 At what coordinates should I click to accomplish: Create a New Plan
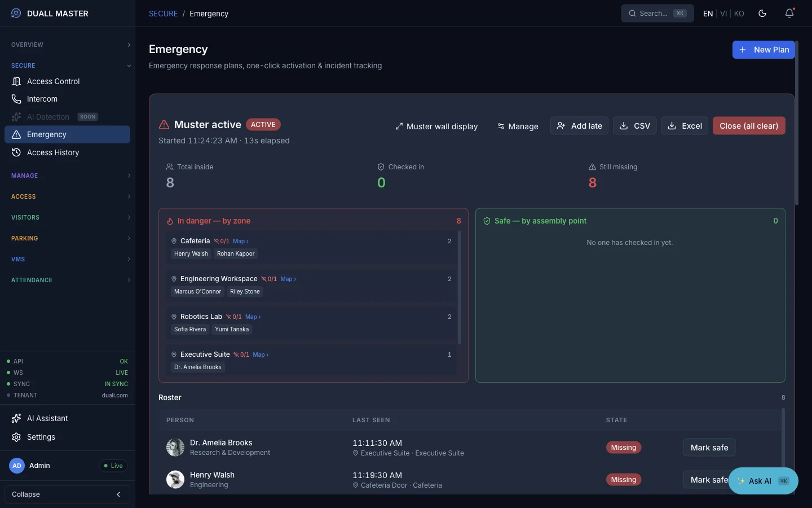(764, 50)
